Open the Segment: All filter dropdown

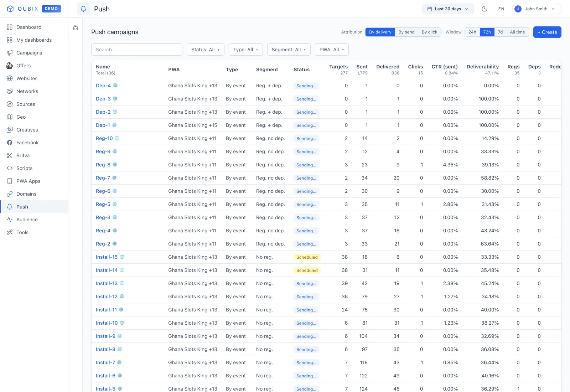click(289, 50)
